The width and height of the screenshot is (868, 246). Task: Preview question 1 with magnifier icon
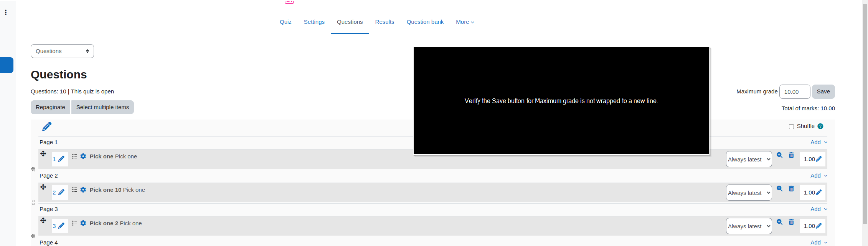click(779, 155)
